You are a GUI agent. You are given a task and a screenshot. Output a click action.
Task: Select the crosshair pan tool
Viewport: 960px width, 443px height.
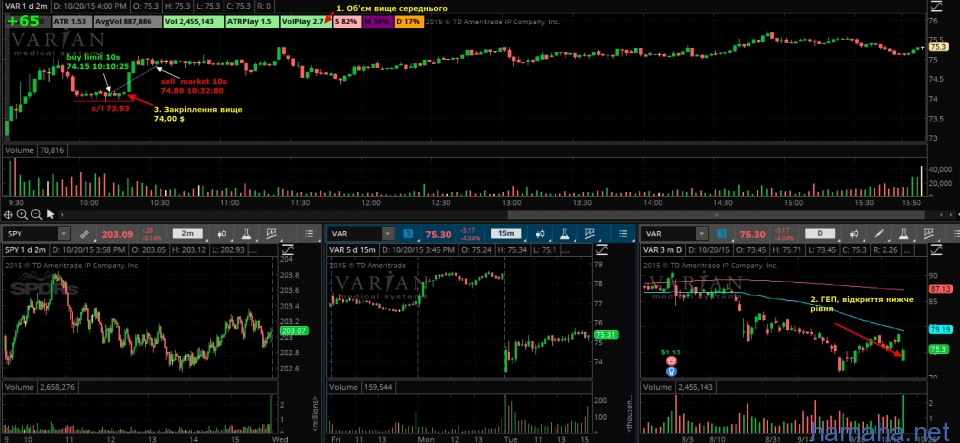click(x=8, y=215)
